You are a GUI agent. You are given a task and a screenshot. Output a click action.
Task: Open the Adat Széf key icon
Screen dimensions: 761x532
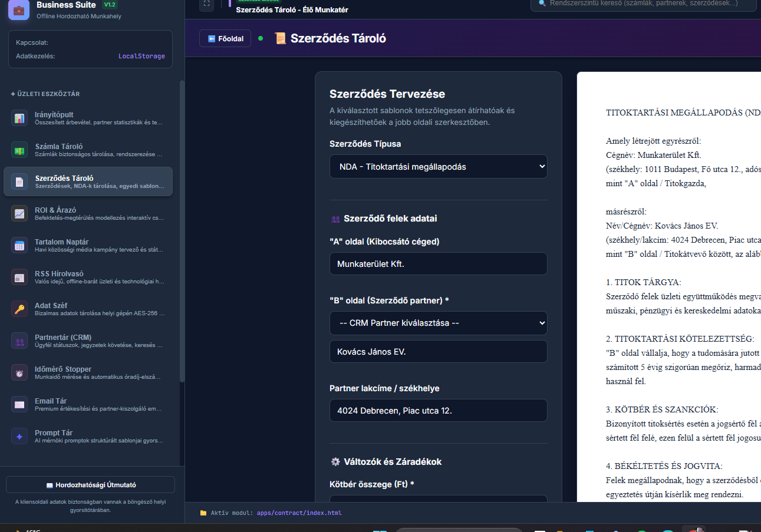(x=19, y=309)
